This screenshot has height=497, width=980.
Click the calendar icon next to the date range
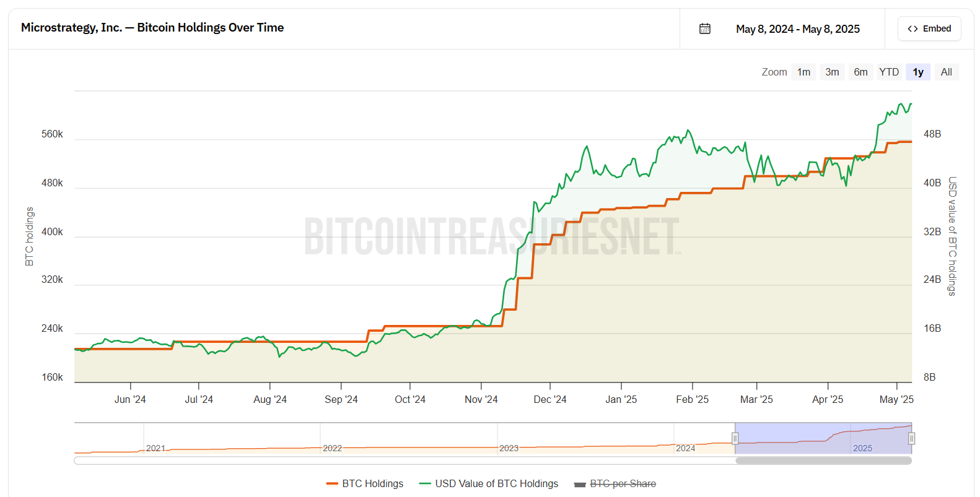point(704,28)
